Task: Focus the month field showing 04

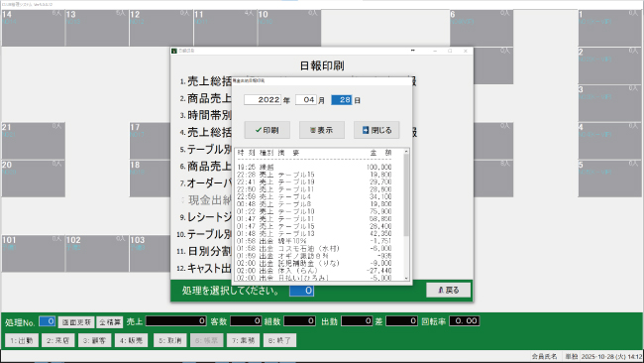Action: tap(306, 100)
